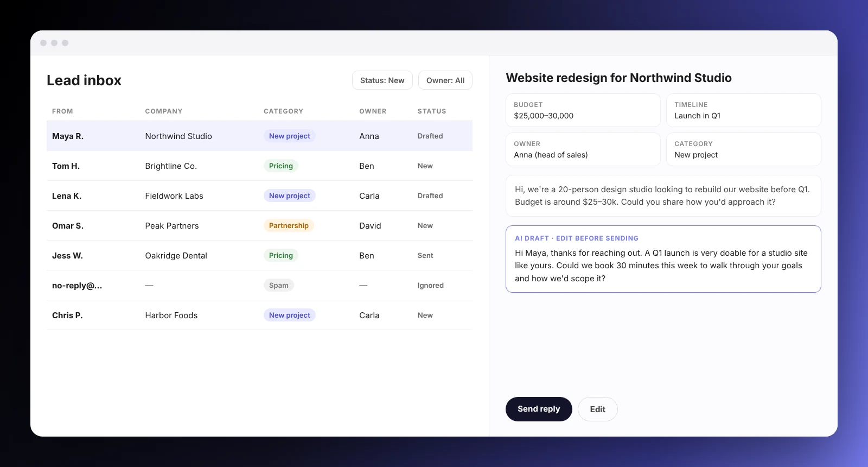Open the Status: New filter
The image size is (868, 467).
click(382, 80)
